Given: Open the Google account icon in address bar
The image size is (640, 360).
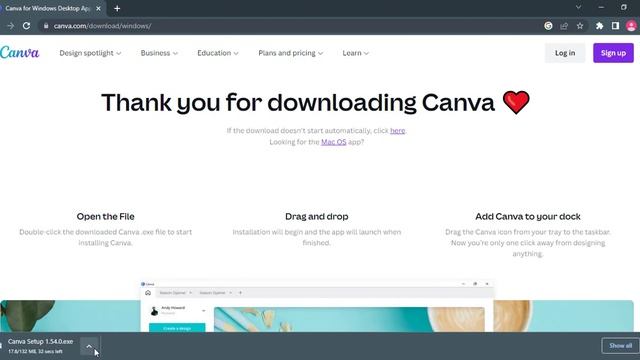Looking at the screenshot, I should coord(548,26).
